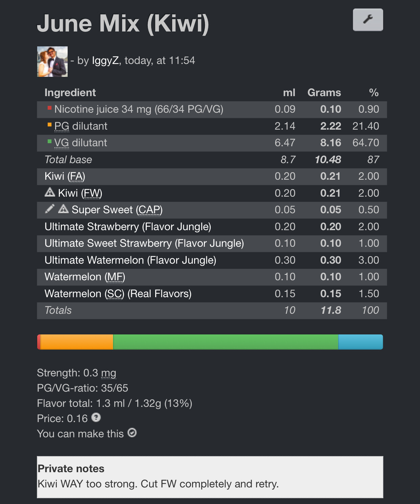Click the Price: 0.16 text
This screenshot has height=504, width=420.
(x=62, y=419)
